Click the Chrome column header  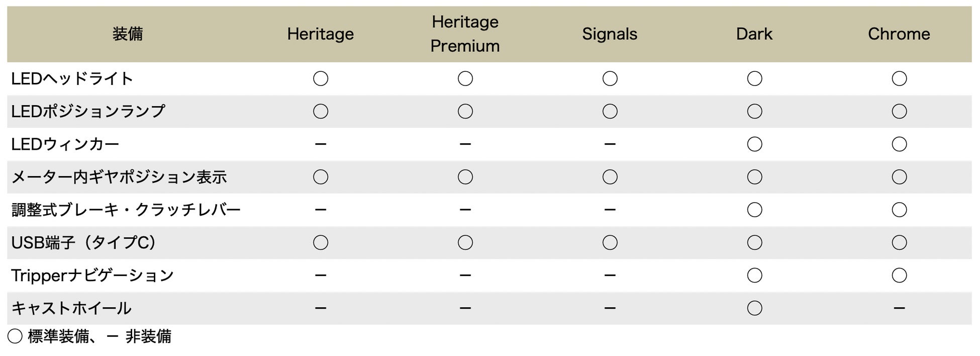[899, 34]
